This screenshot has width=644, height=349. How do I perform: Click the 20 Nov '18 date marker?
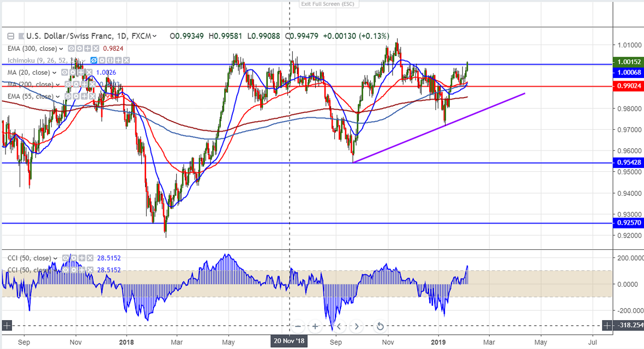[x=289, y=341]
